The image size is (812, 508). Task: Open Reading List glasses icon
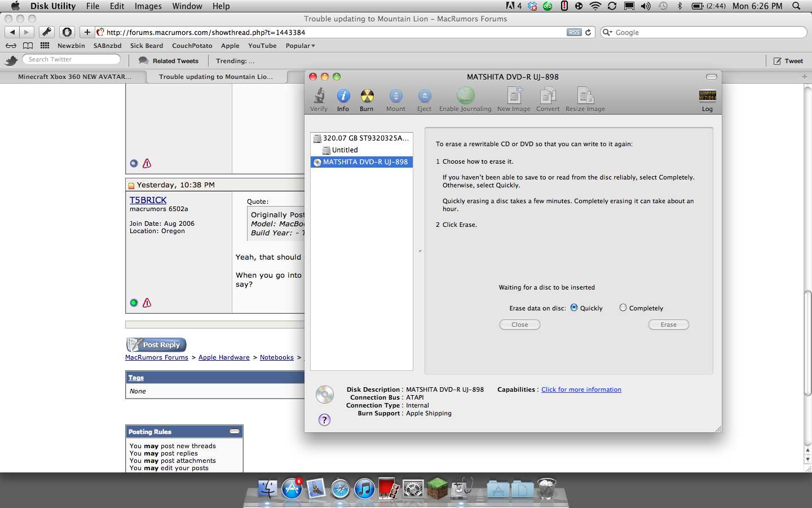(11, 46)
